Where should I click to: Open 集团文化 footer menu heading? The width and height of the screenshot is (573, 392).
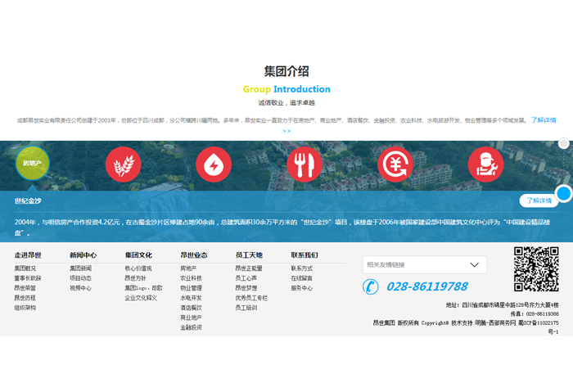138,255
